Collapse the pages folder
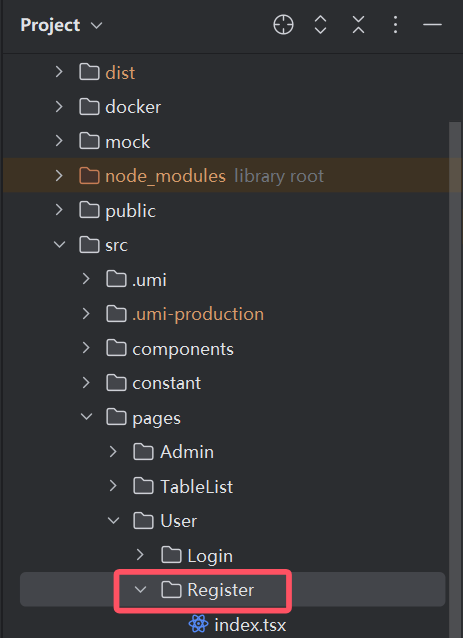Viewport: 463px width, 638px height. 86,417
